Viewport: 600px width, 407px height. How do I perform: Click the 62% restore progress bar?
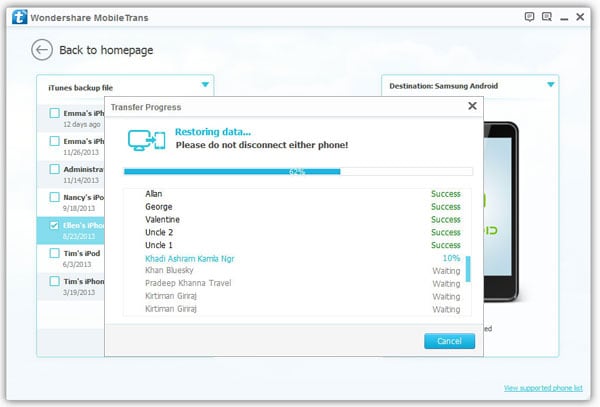[x=298, y=171]
